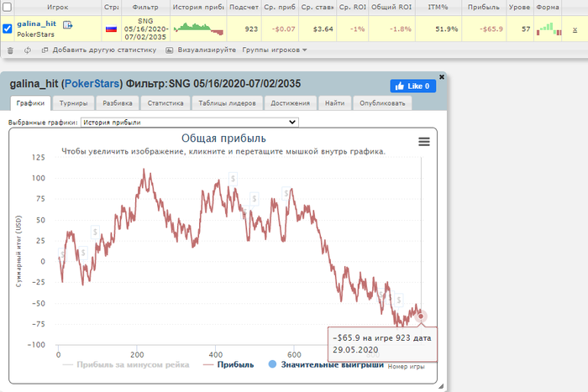Image resolution: width=588 pixels, height=392 pixels.
Task: Sort by Общий ROI column header
Action: coord(391,7)
